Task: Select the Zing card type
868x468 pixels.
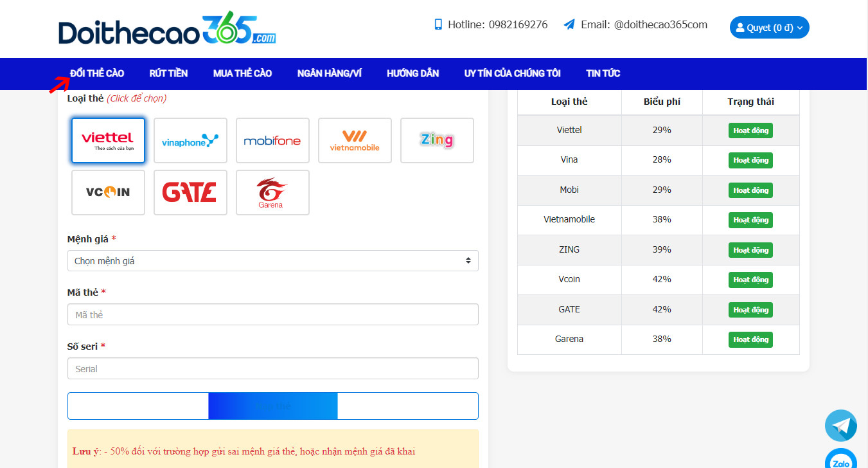Action: tap(437, 140)
